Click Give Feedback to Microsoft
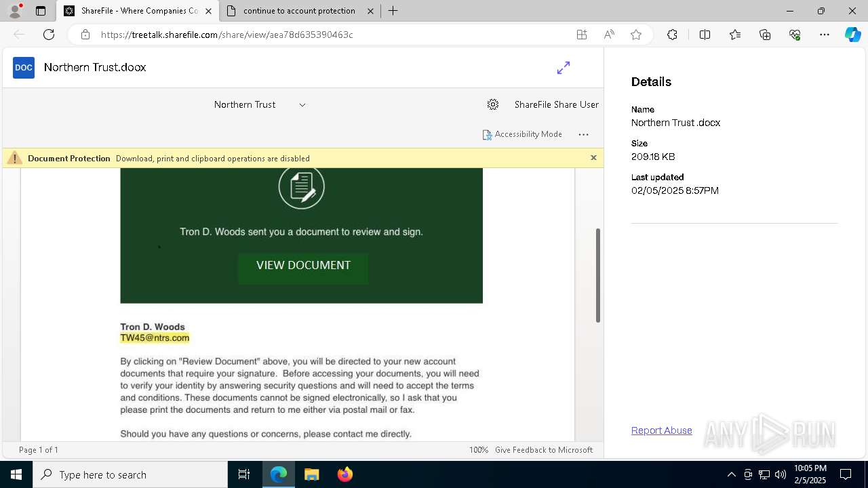 (544, 450)
